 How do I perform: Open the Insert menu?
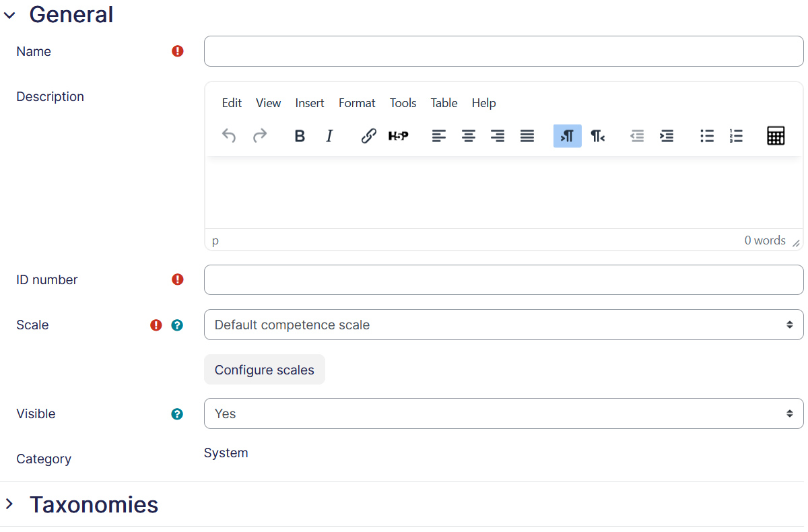[x=310, y=103]
